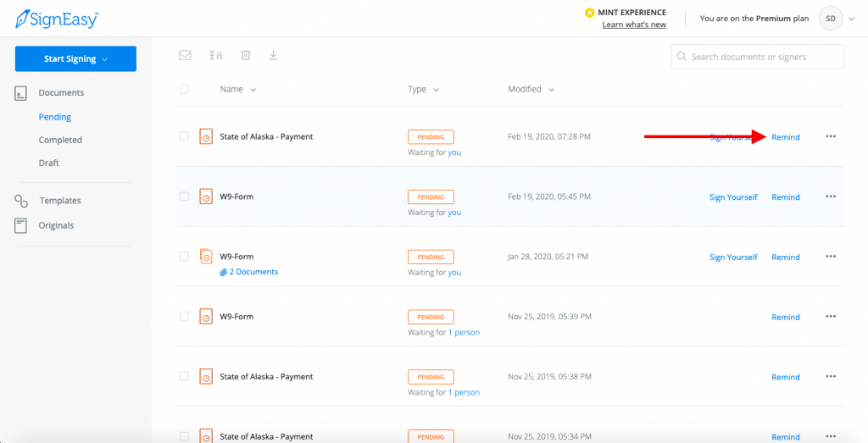
Task: Open the Draft folder
Action: point(48,163)
